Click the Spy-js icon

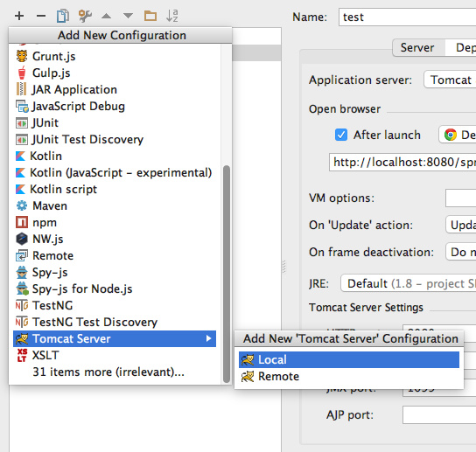pos(22,272)
